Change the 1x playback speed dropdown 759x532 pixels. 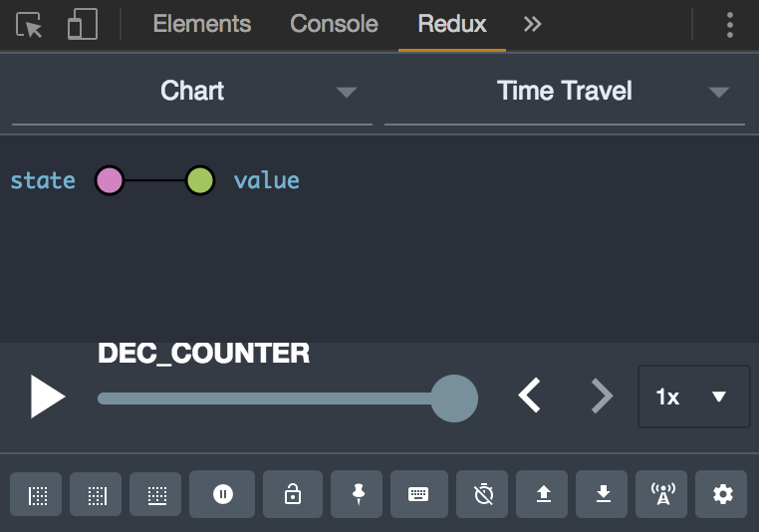693,397
